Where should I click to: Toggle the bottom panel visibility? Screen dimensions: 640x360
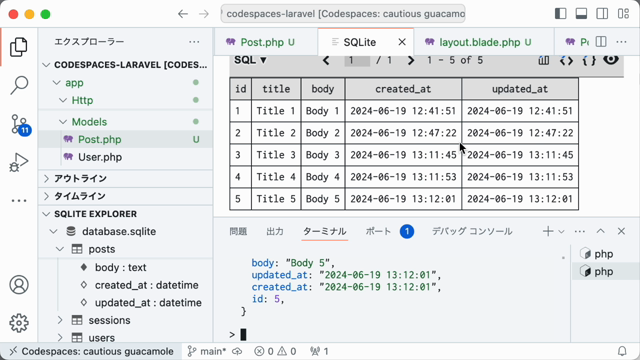[x=581, y=14]
